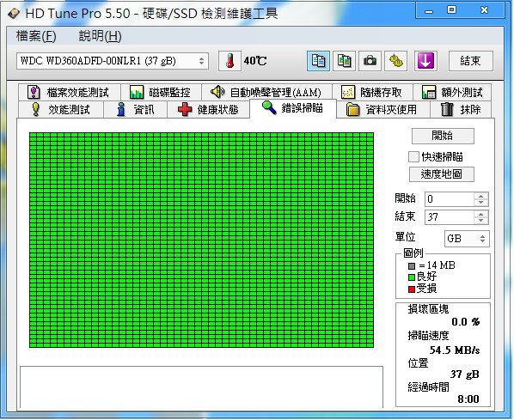Switch to the 抹除 trash can tab

[461, 109]
